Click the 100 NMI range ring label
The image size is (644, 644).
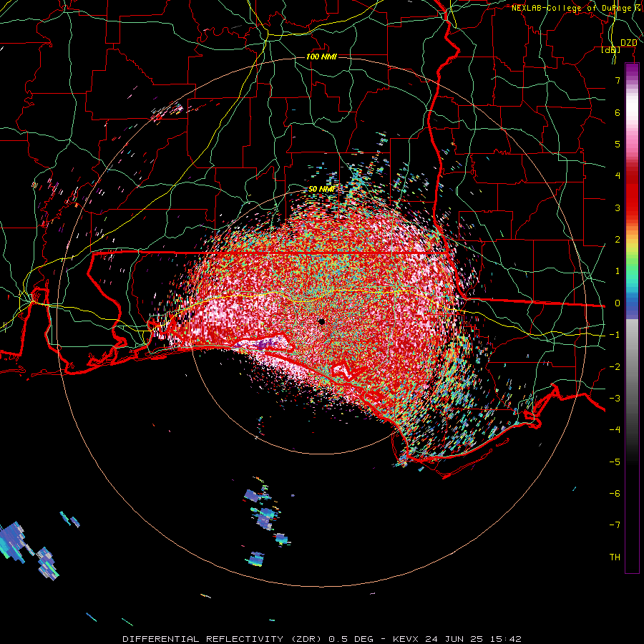(321, 57)
